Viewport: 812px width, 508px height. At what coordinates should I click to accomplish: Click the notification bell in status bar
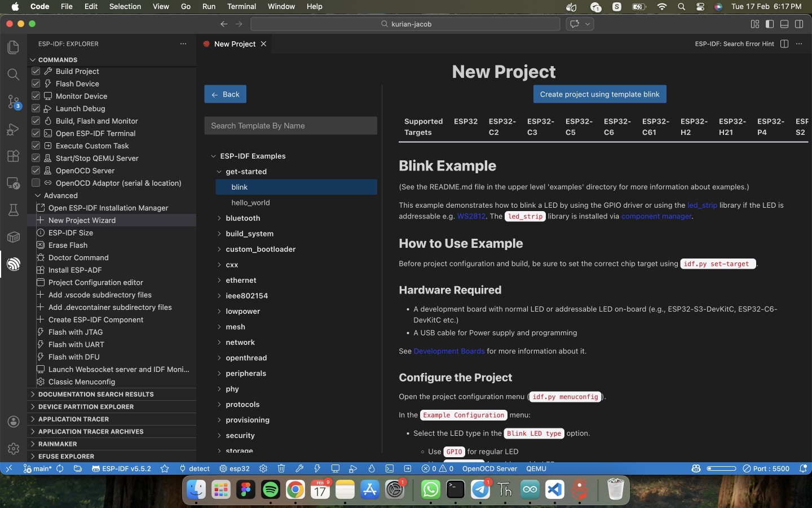[x=802, y=468]
